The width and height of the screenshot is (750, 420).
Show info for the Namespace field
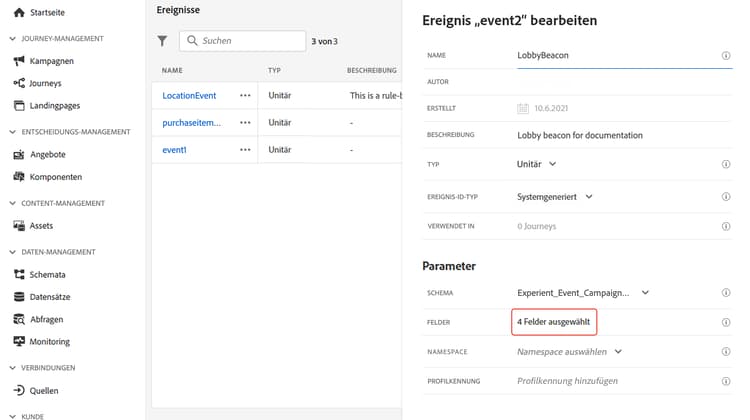(726, 352)
